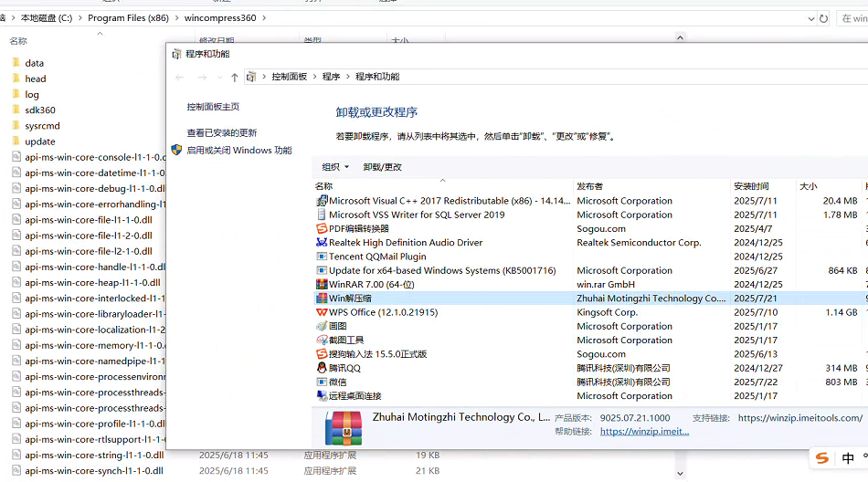Click the sdk360 folder icon
868x482 pixels.
click(x=16, y=110)
